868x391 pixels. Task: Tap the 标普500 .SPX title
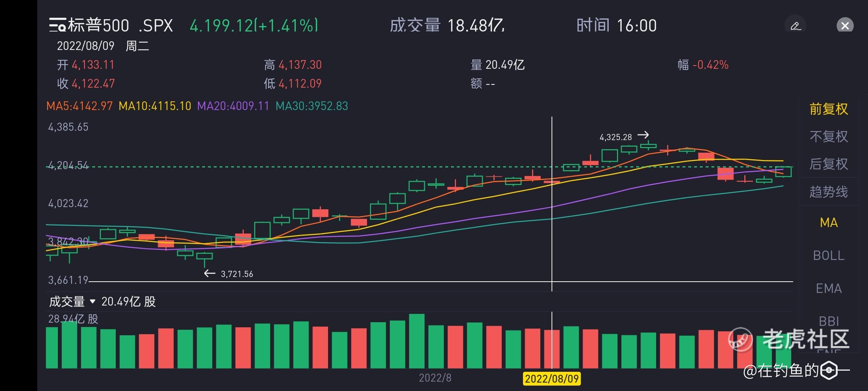click(x=120, y=25)
